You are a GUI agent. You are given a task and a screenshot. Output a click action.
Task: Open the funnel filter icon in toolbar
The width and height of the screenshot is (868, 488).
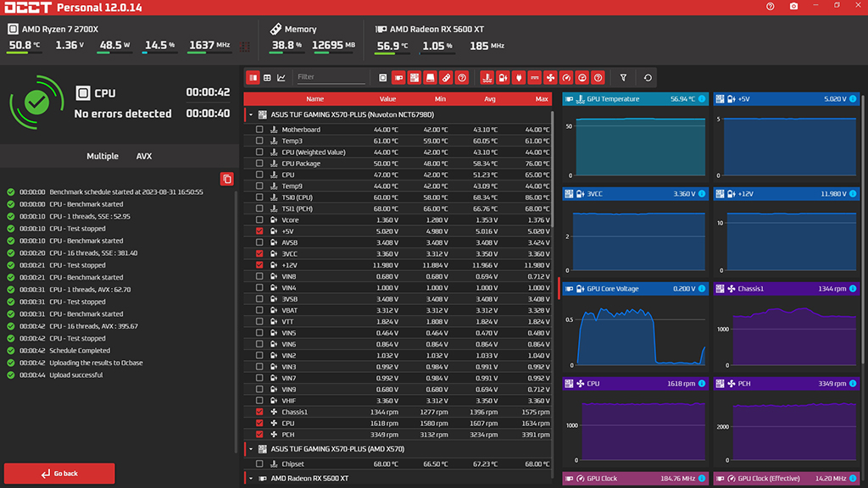click(x=624, y=77)
